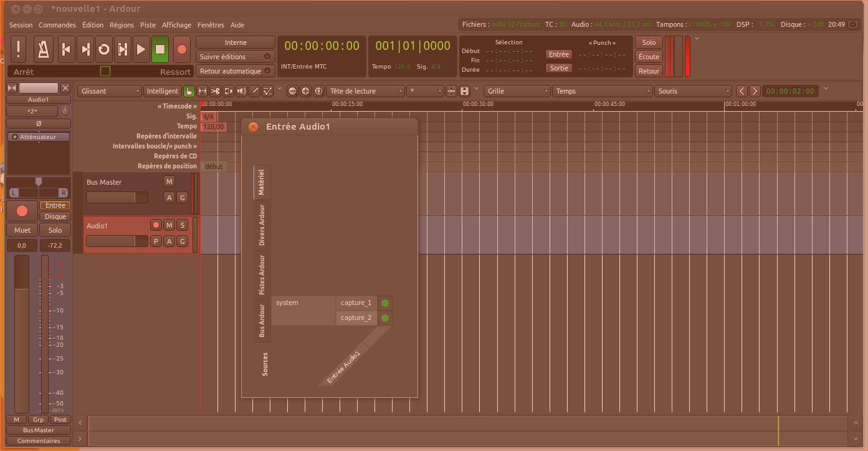Expand the Grille snap mode dropdown
The height and width of the screenshot is (451, 868).
click(517, 91)
